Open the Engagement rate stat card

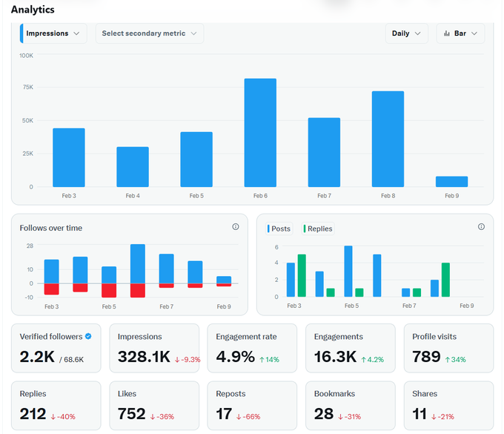coord(252,349)
